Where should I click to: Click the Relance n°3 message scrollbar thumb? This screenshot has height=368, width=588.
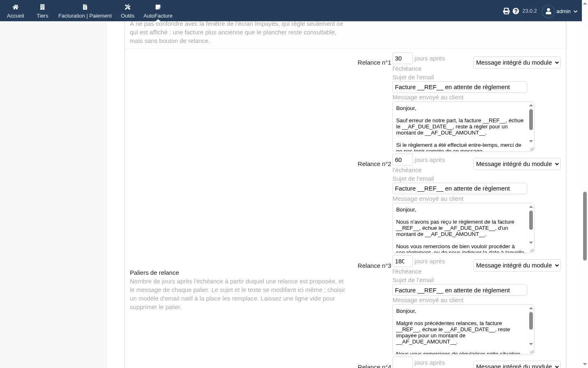(531, 321)
